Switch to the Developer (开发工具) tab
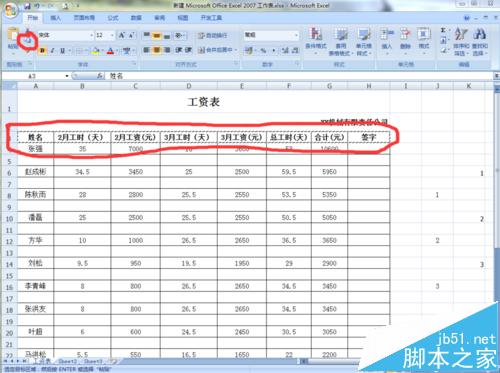The height and width of the screenshot is (373, 500). (x=211, y=18)
